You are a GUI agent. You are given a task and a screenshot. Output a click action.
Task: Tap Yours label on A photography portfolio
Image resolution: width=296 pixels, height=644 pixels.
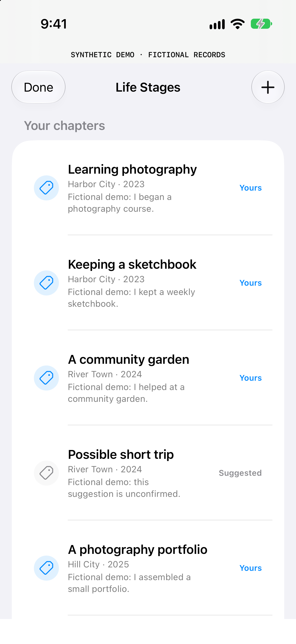tap(251, 568)
